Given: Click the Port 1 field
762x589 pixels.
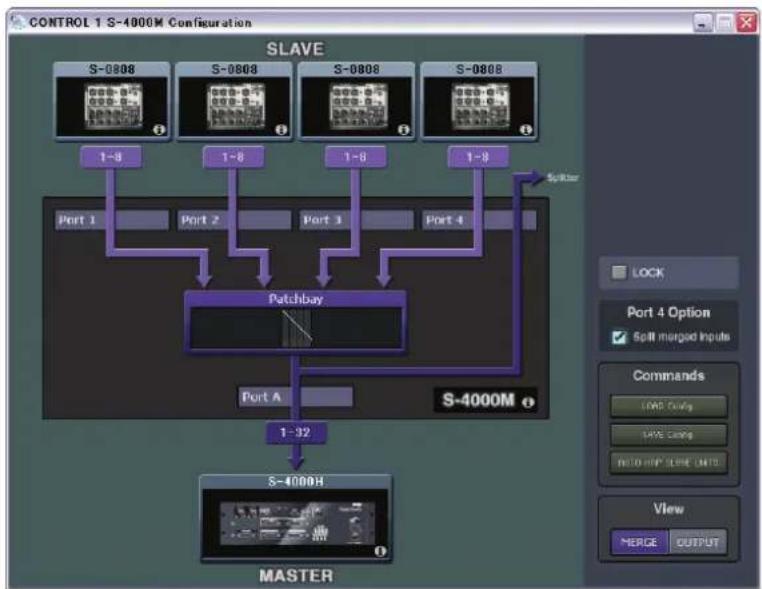Looking at the screenshot, I should click(112, 220).
